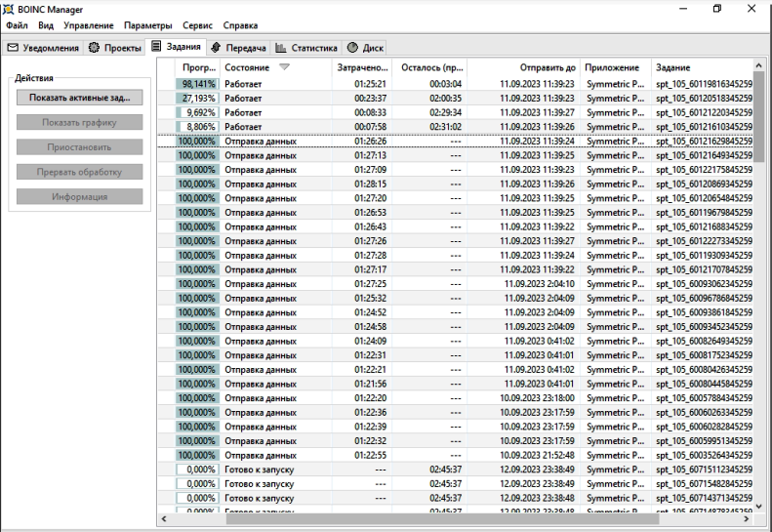Select the task spt_105_6071511234525
Viewport: 772px width, 532px height.
point(455,470)
